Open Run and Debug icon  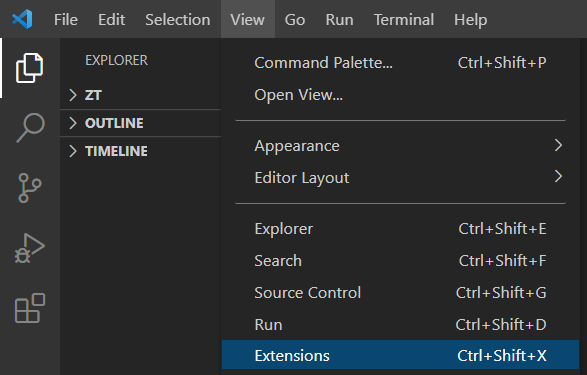(x=30, y=248)
